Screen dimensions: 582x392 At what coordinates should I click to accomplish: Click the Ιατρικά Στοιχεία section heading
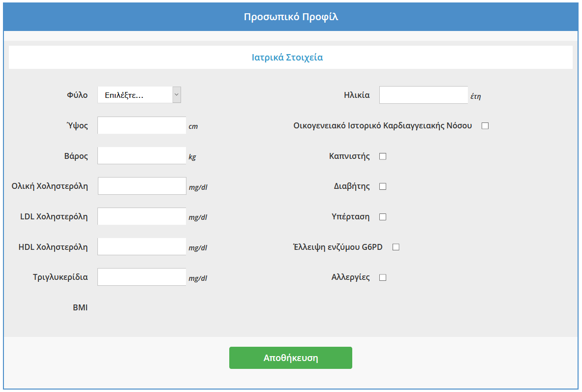tap(287, 58)
